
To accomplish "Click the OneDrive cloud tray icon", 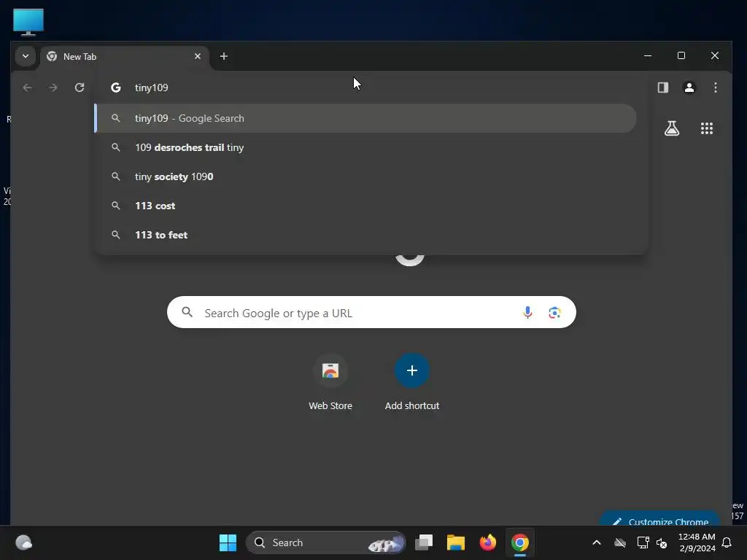I will coord(620,542).
